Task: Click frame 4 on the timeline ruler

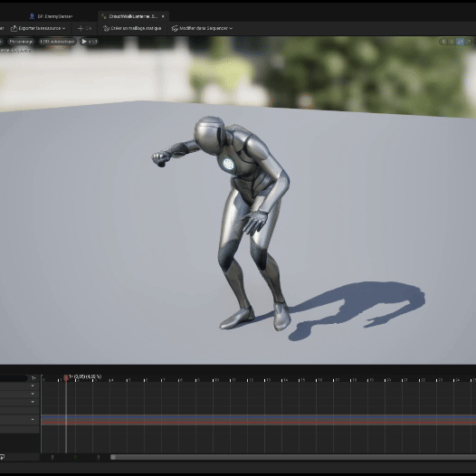Action: [x=110, y=380]
